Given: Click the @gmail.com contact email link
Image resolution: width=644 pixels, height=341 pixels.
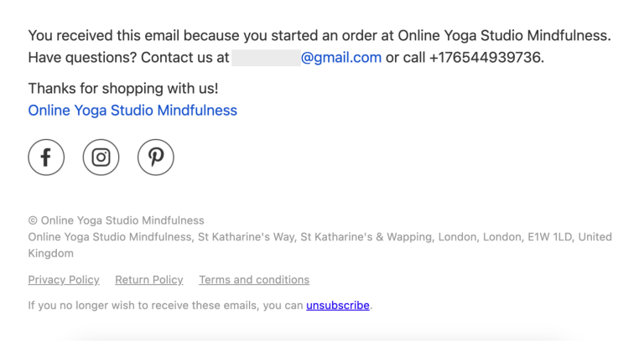Looking at the screenshot, I should (x=340, y=58).
